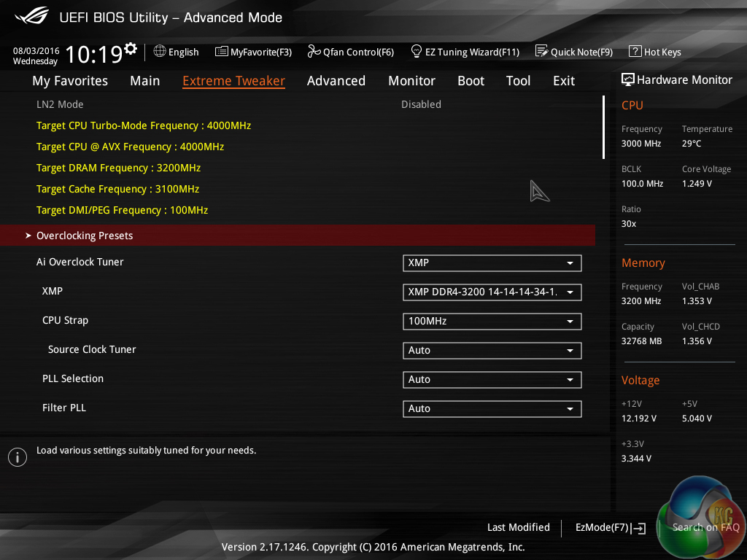Click Last Modified at the bottom
Image resolution: width=747 pixels, height=560 pixels.
click(x=519, y=527)
